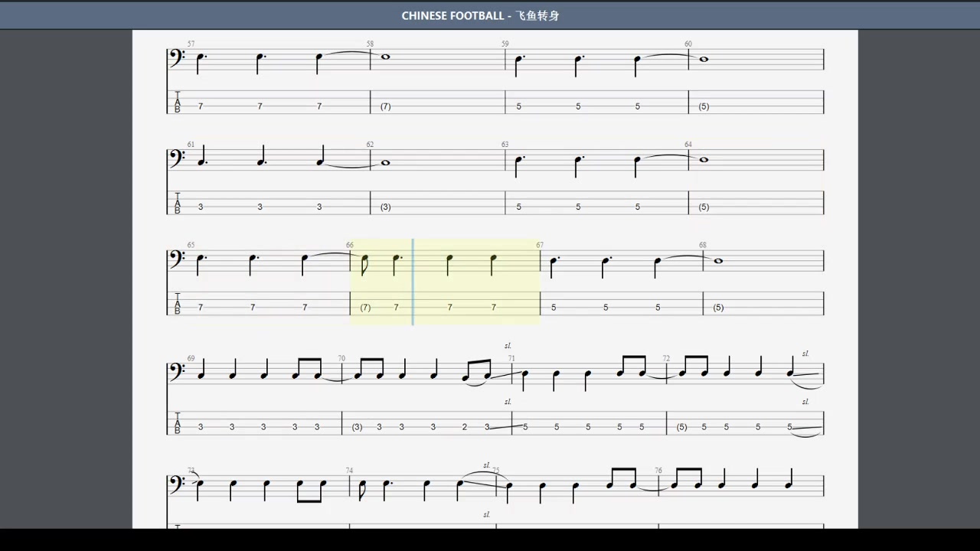
Task: Click the tied (3) tab note in measure 70
Action: 357,427
